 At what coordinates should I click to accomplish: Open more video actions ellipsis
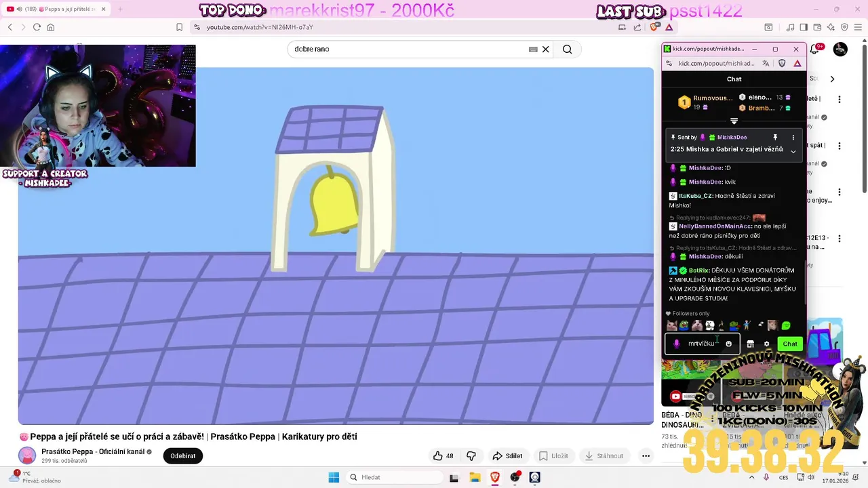(x=646, y=456)
